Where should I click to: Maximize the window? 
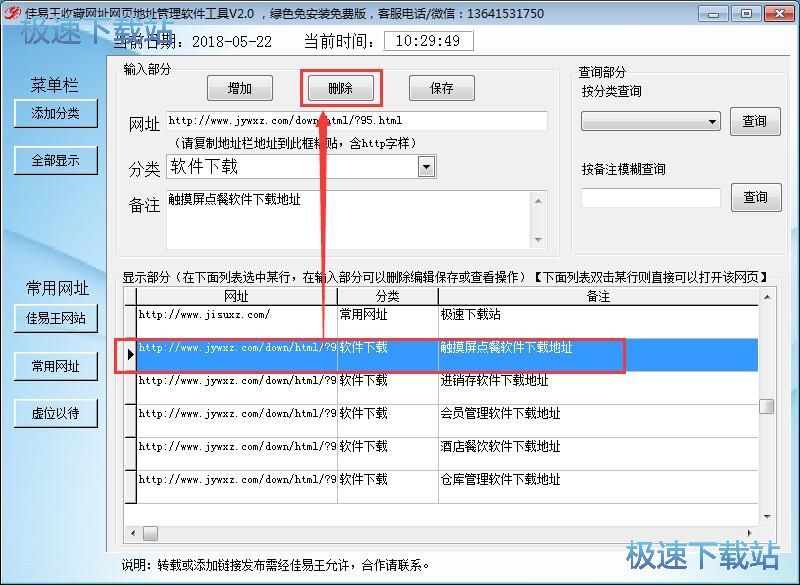tap(746, 13)
